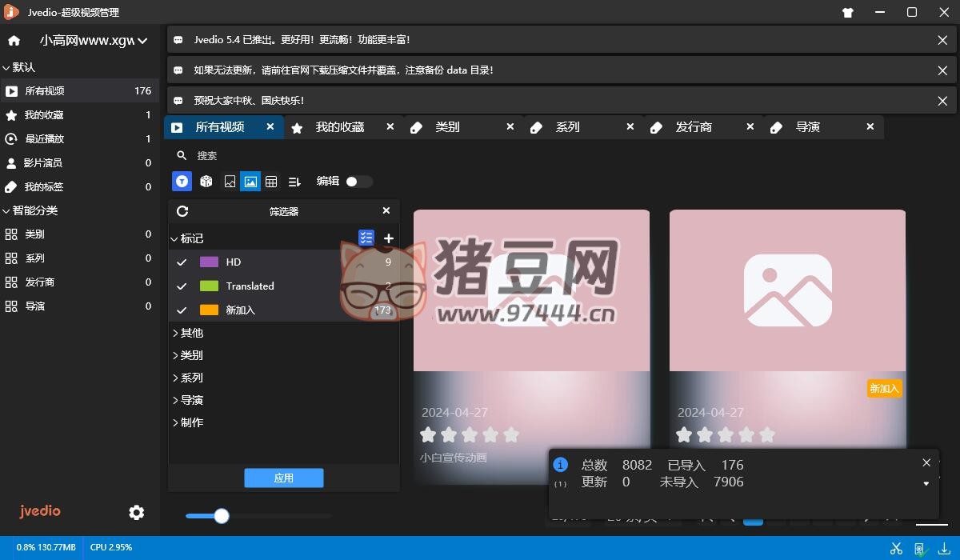Switch to the 发行商 tab
Viewport: 960px width, 560px height.
pyautogui.click(x=693, y=127)
